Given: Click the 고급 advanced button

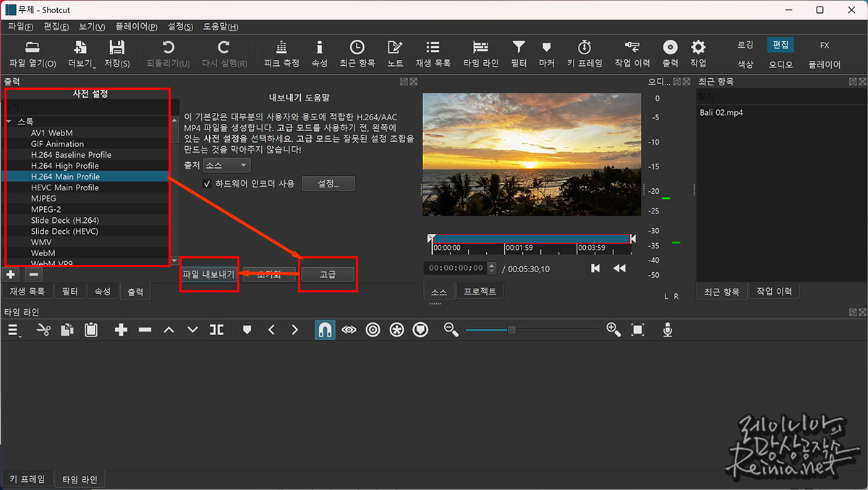Looking at the screenshot, I should tap(328, 274).
